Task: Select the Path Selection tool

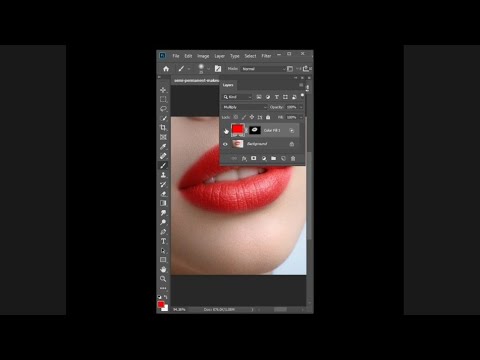Action: point(163,250)
